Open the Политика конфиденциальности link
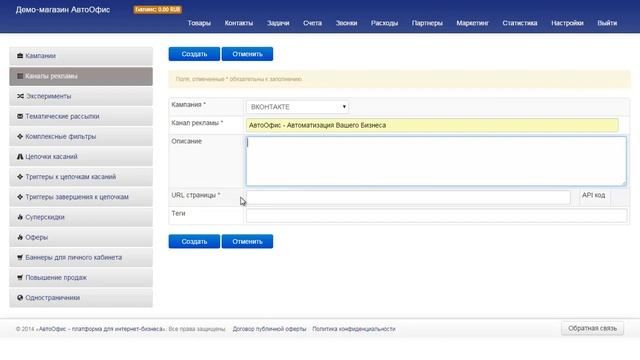The height and width of the screenshot is (360, 640). [354, 329]
